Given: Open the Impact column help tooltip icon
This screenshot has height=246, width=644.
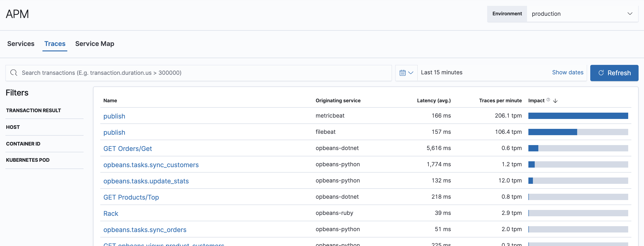Looking at the screenshot, I should click(x=548, y=99).
